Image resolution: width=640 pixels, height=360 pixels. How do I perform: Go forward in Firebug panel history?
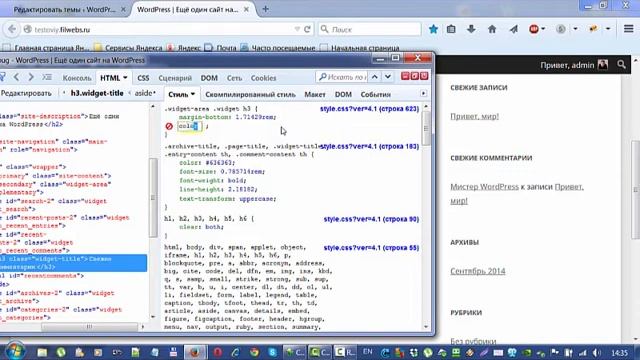pyautogui.click(x=31, y=77)
